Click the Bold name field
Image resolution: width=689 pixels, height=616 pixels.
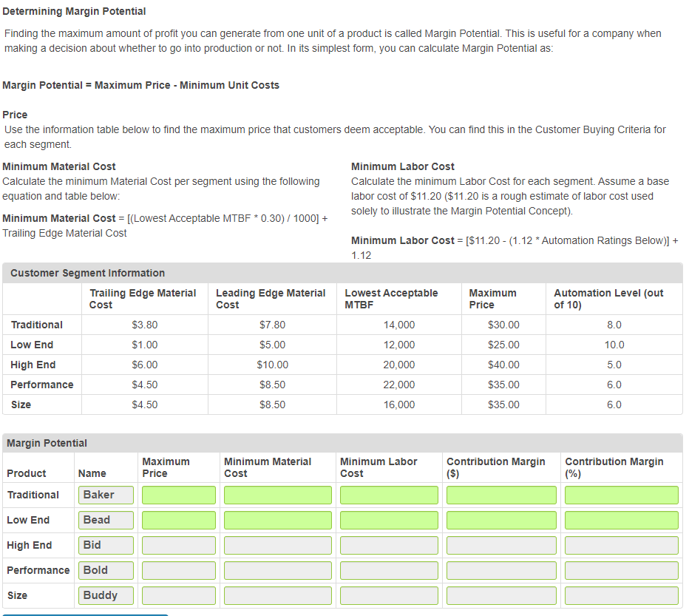(x=106, y=570)
